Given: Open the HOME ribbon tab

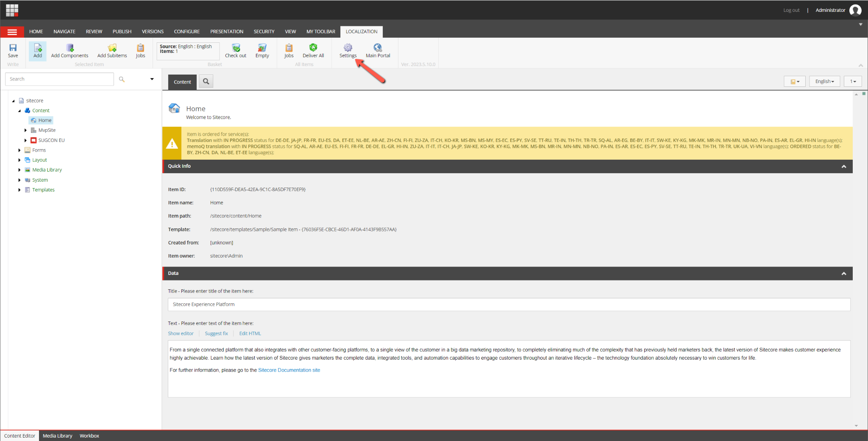Looking at the screenshot, I should click(36, 32).
